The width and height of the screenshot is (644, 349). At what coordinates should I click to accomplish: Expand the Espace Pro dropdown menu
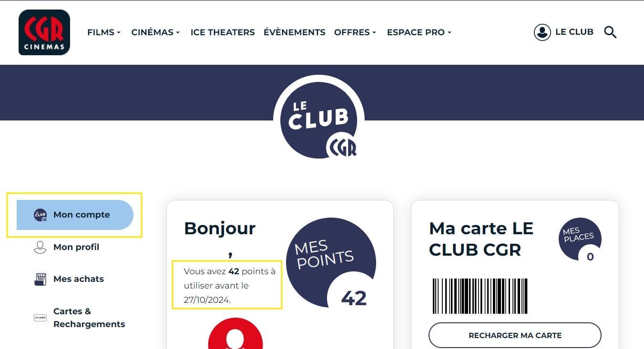[419, 32]
